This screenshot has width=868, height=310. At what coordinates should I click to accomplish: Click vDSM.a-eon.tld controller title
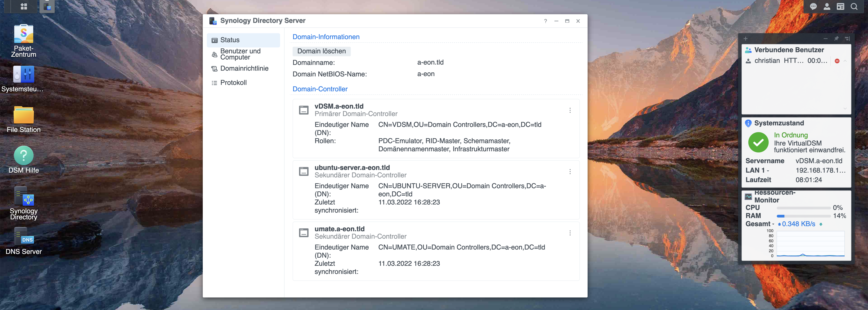tap(339, 106)
